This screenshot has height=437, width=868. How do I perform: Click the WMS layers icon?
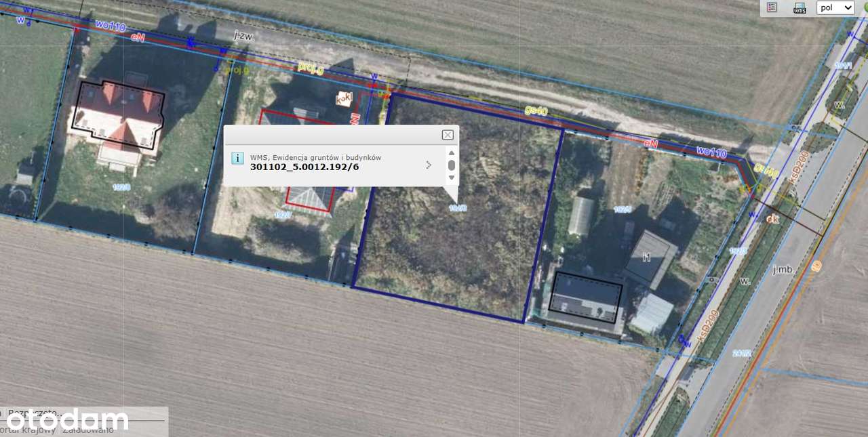point(800,7)
